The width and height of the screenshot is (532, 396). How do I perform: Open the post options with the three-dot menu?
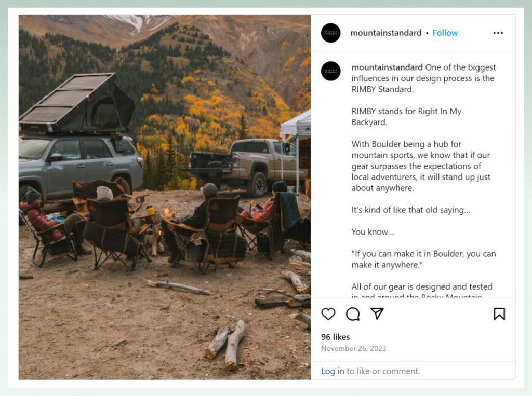(498, 33)
